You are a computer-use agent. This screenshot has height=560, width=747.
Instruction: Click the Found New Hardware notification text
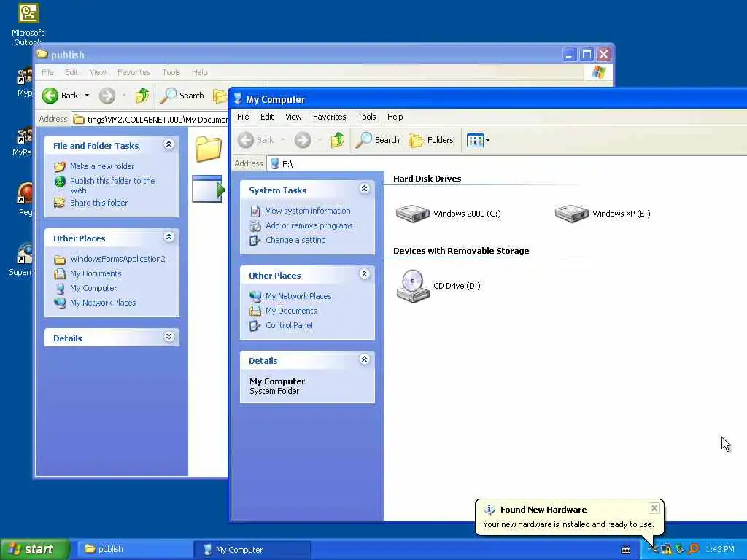568,524
